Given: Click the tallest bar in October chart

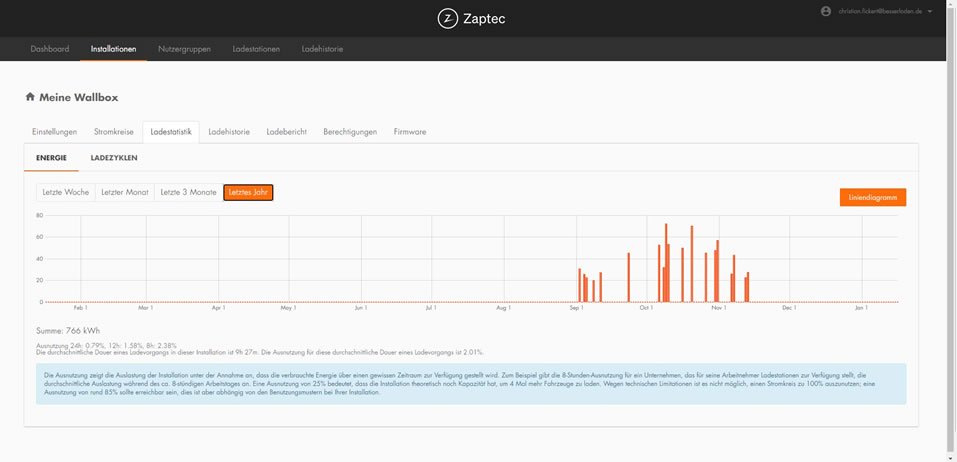Looking at the screenshot, I should [666, 262].
